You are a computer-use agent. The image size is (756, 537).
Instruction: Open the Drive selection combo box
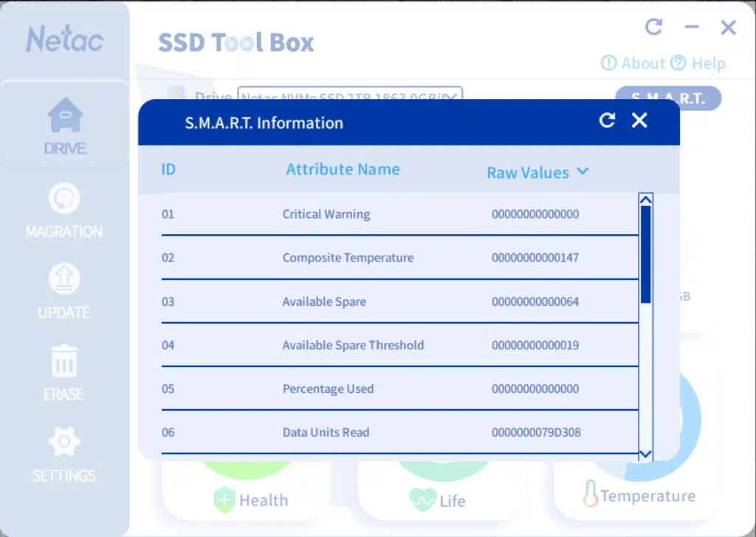pos(350,93)
